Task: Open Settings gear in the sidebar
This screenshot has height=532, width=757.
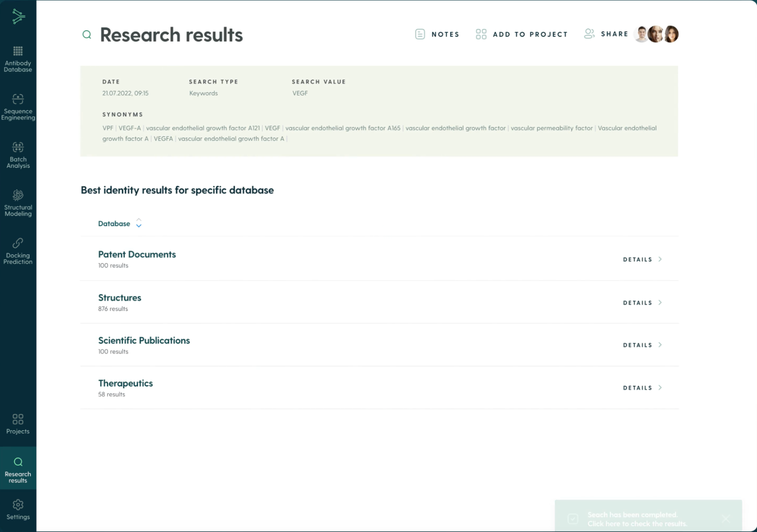Action: [18, 510]
